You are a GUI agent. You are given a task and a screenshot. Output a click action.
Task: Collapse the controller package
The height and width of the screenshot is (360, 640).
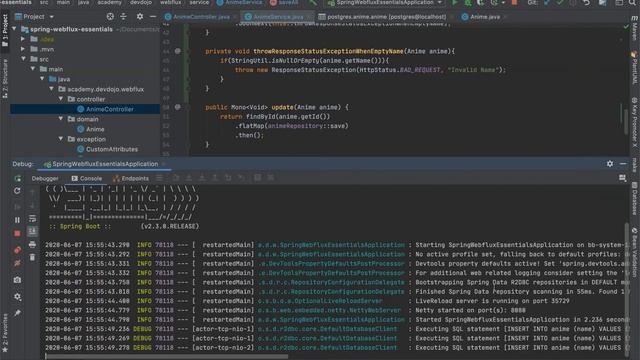pyautogui.click(x=61, y=99)
